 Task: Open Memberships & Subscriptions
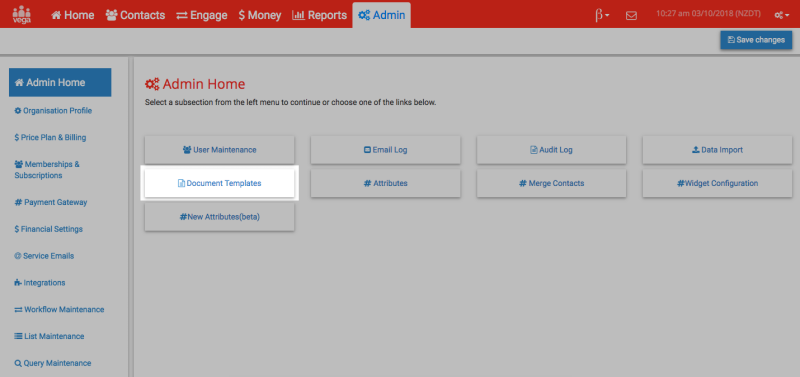point(47,170)
